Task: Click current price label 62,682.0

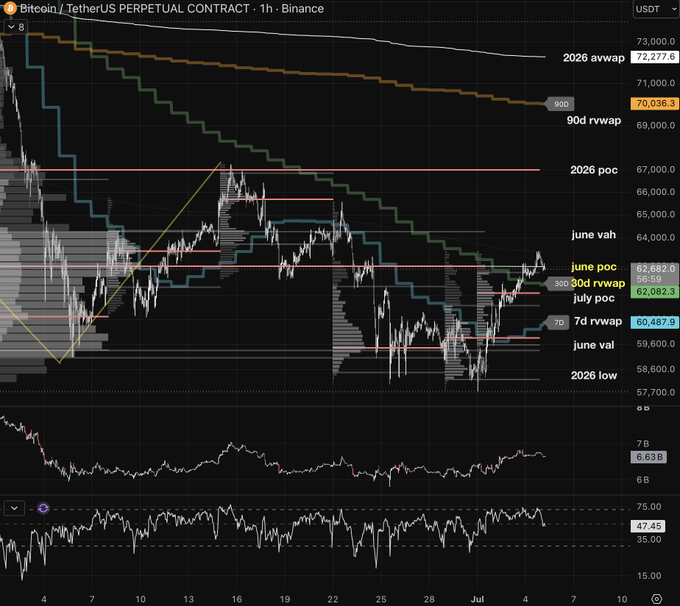Action: click(654, 269)
